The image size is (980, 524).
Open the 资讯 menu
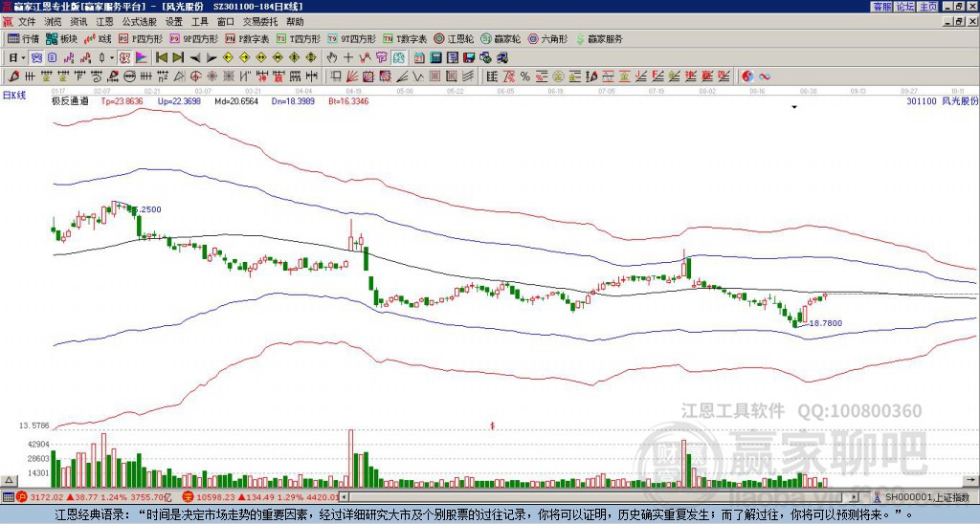coord(78,22)
